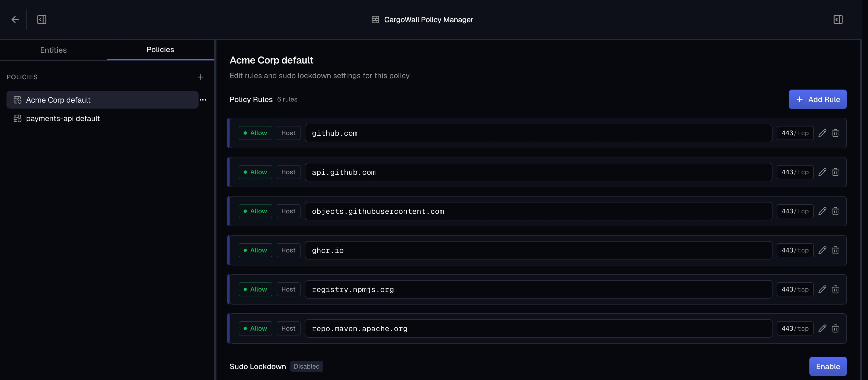Edit the registry.npmjs.org rule

click(x=822, y=290)
